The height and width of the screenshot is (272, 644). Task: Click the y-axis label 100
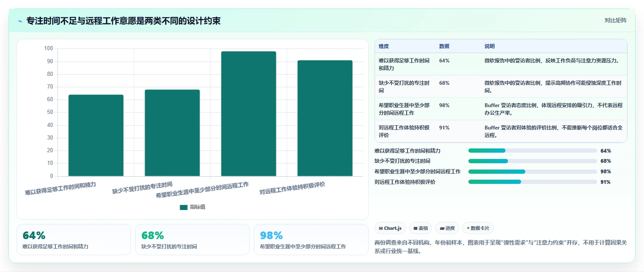[x=49, y=48]
